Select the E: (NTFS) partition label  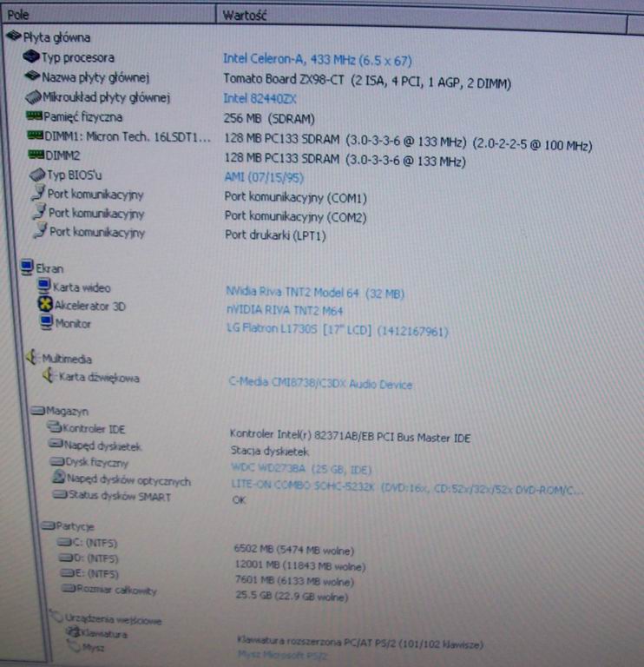click(x=97, y=573)
